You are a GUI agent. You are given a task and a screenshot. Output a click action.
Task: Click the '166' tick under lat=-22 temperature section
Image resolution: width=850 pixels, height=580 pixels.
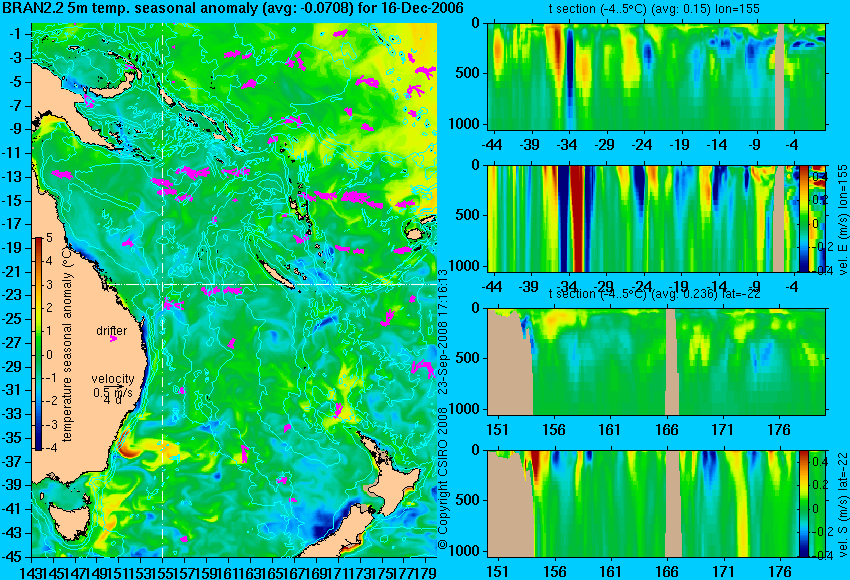pyautogui.click(x=666, y=430)
